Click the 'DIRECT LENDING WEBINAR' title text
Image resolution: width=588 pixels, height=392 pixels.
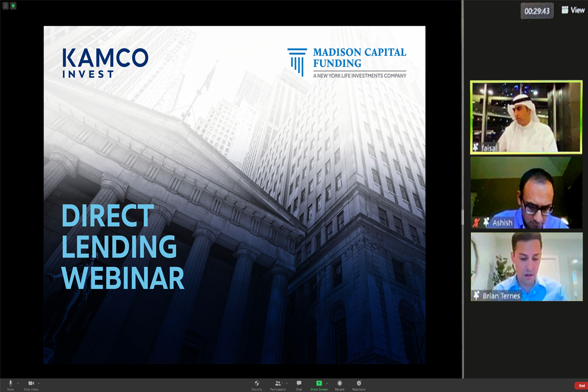click(123, 247)
